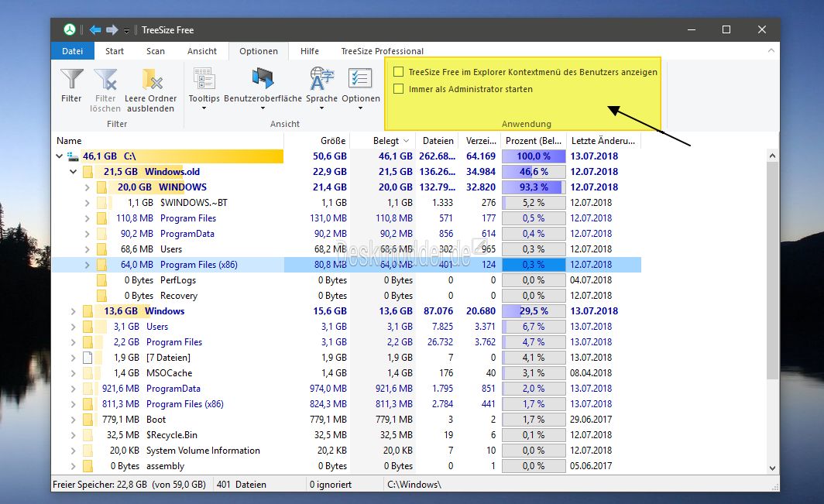The image size is (824, 504).
Task: Click the 93,3 % percent bar
Action: click(534, 187)
